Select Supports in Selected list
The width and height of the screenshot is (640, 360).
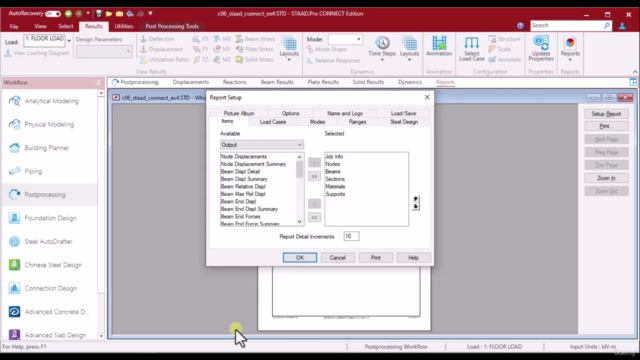pos(335,194)
